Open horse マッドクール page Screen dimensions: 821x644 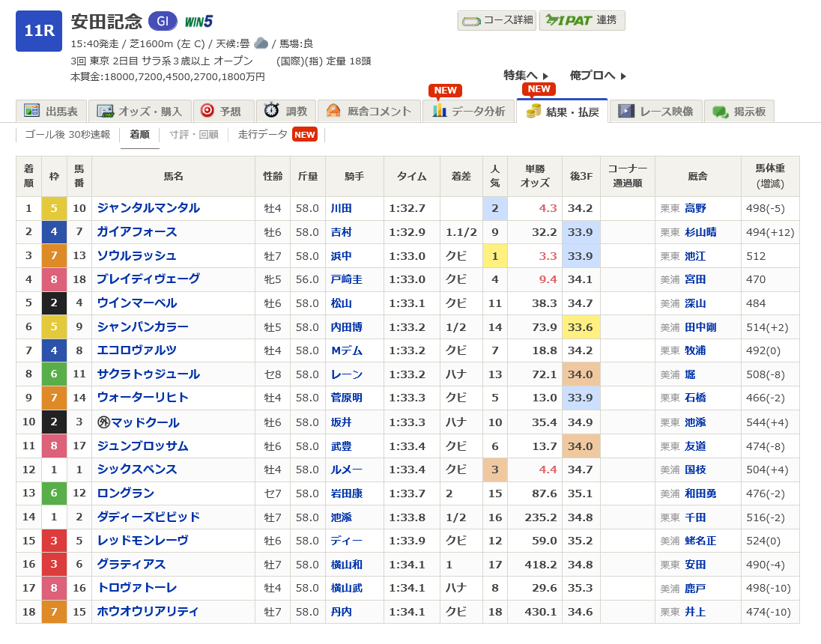[x=145, y=422]
